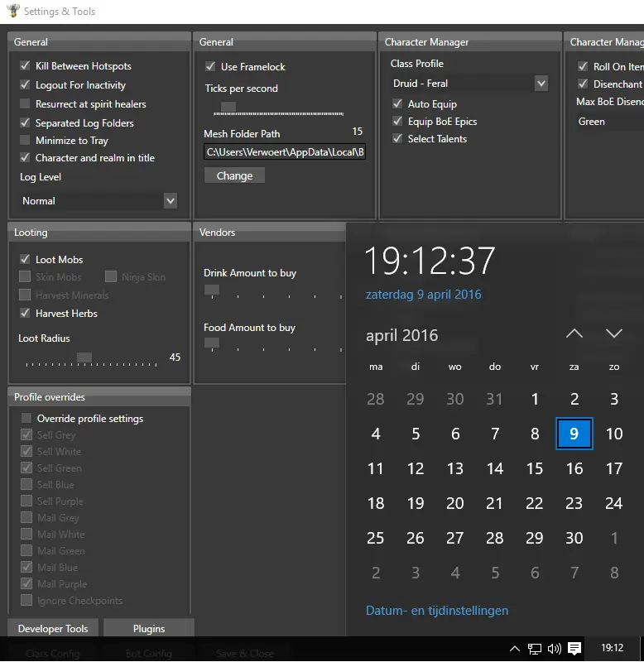Click the taskbar clock showing 19:12
This screenshot has width=644, height=662.
coord(613,649)
